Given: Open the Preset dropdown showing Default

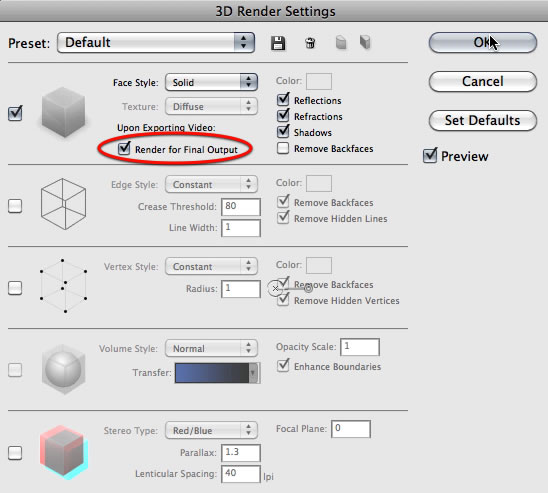Looking at the screenshot, I should 156,43.
